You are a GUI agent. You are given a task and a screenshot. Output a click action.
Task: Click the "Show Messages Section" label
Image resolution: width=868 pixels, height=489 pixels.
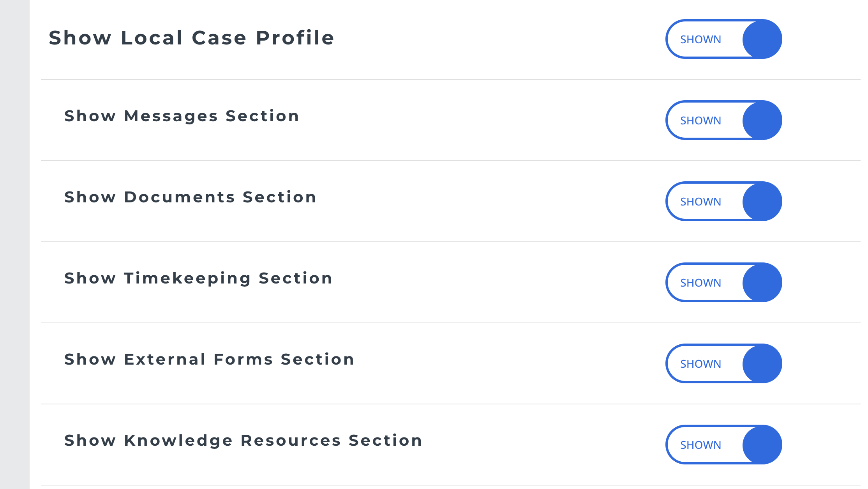tap(182, 116)
